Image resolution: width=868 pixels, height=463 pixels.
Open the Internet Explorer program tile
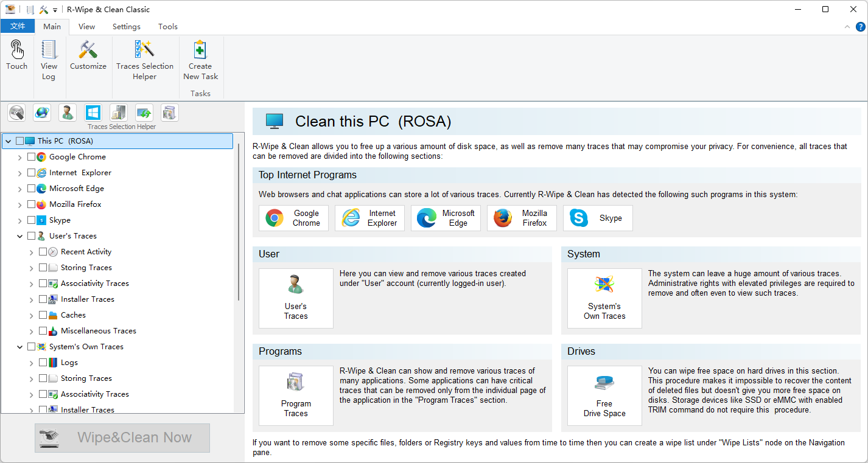click(369, 218)
